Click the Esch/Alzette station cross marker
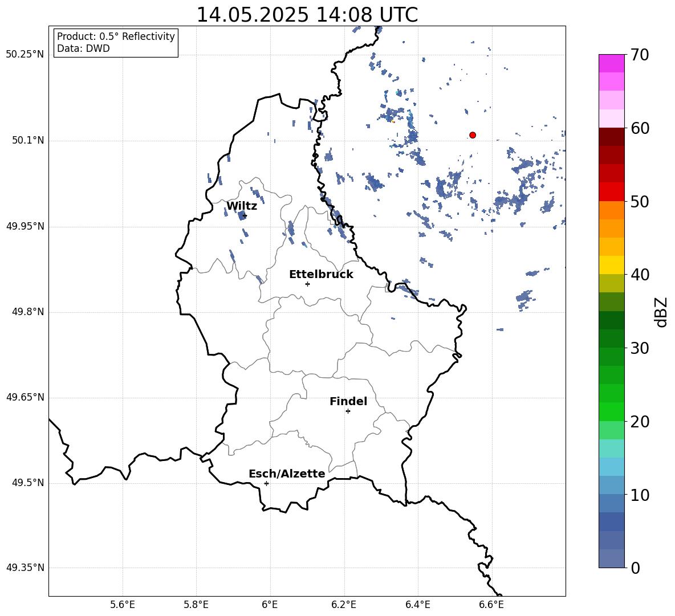 pos(266,483)
